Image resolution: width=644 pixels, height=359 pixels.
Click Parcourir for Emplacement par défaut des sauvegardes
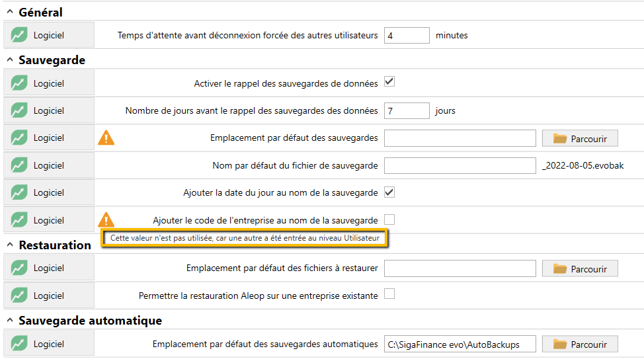(x=580, y=138)
